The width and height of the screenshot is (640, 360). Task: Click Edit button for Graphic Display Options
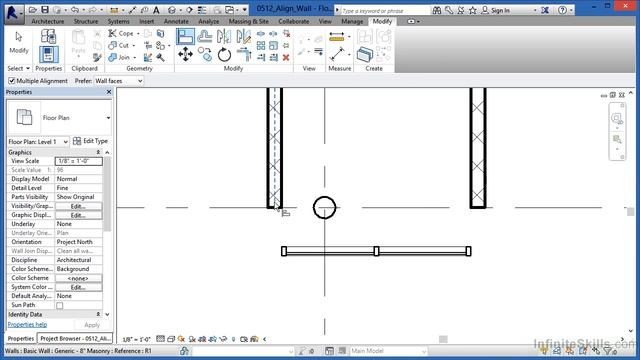78,215
